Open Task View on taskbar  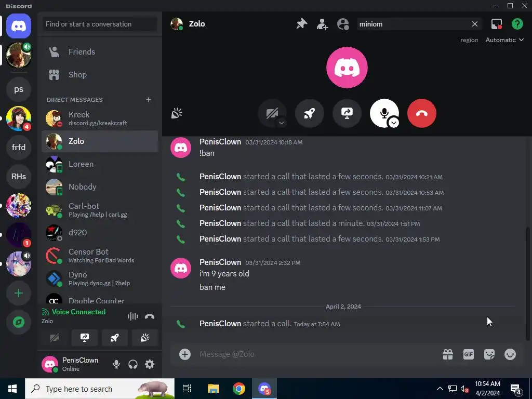pos(187,389)
